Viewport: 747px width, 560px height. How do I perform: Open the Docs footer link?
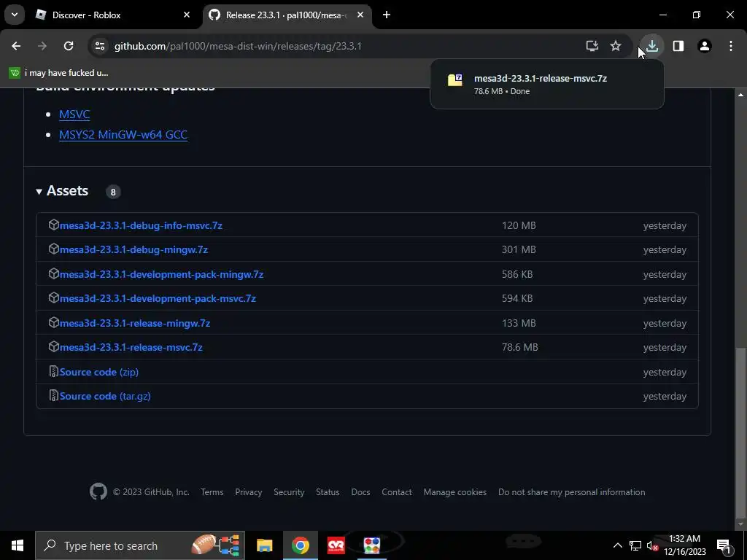[360, 492]
